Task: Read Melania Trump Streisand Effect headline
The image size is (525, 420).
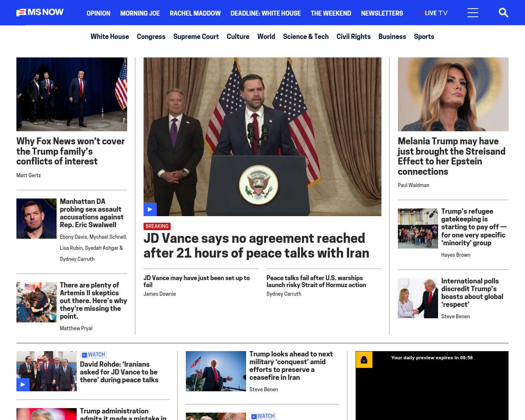Action: point(452,156)
